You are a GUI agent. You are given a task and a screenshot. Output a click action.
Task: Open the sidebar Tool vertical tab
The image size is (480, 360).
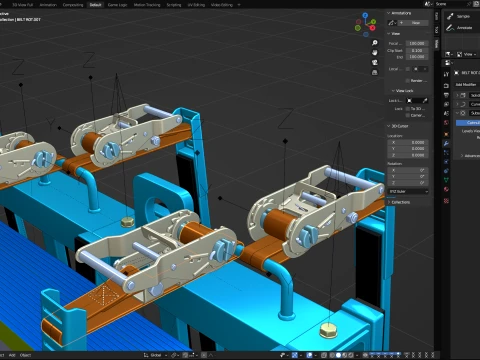tap(436, 30)
